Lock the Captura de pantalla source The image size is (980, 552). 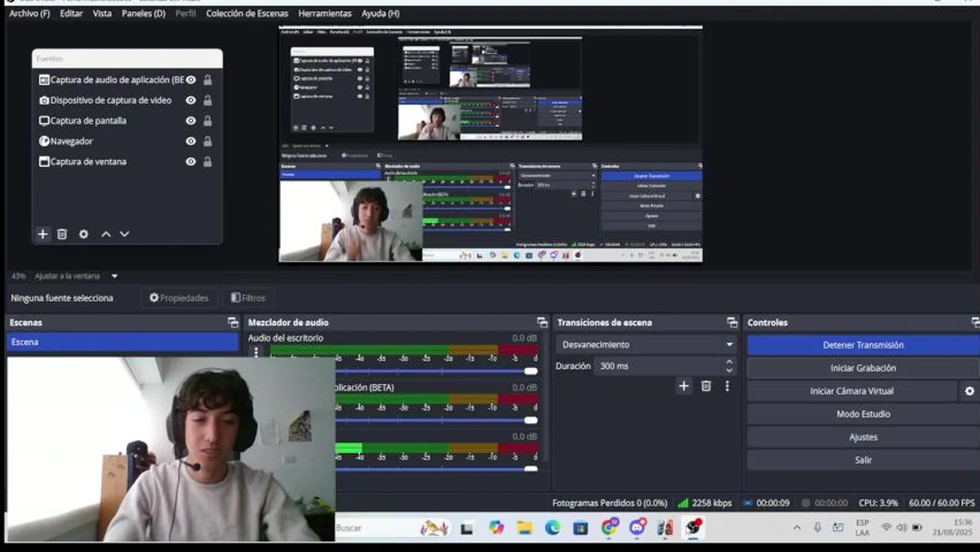tap(208, 120)
